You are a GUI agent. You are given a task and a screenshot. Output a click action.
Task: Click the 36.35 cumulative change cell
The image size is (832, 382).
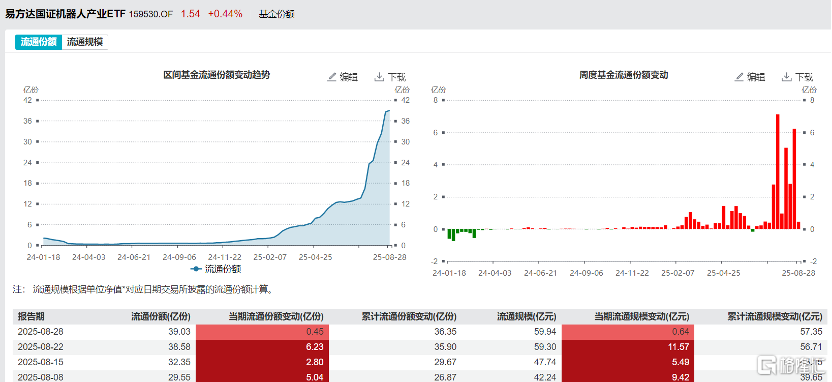[x=445, y=332]
